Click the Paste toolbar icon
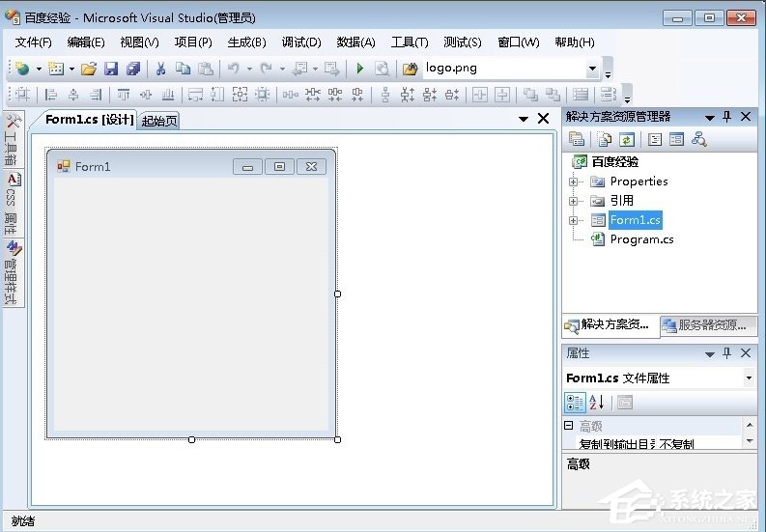 tap(206, 69)
